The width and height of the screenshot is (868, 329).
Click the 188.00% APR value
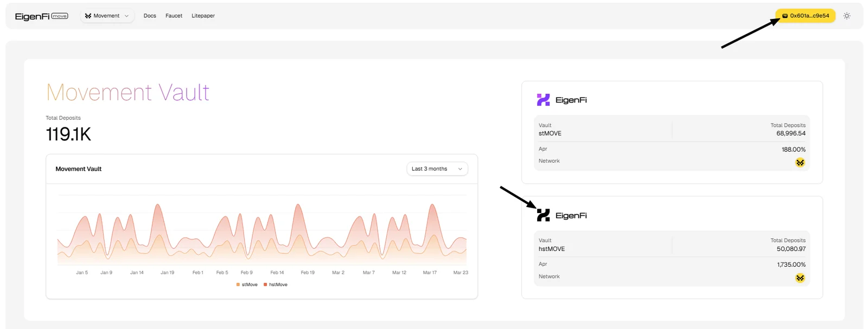794,150
